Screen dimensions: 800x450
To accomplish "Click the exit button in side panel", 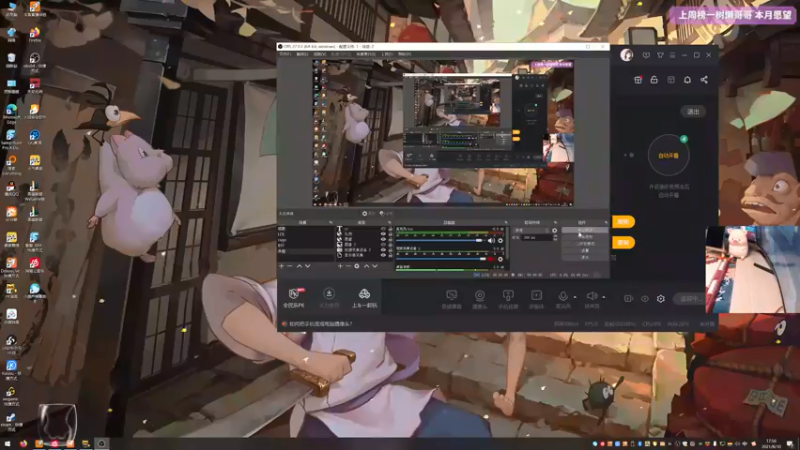I will coord(693,111).
